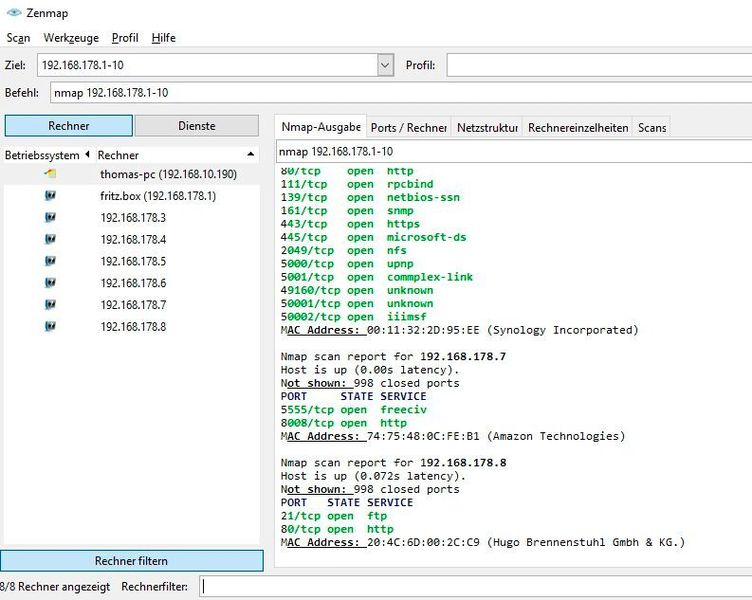Switch to Rechnereinzelheiten tab
752x600 pixels.
(x=578, y=128)
